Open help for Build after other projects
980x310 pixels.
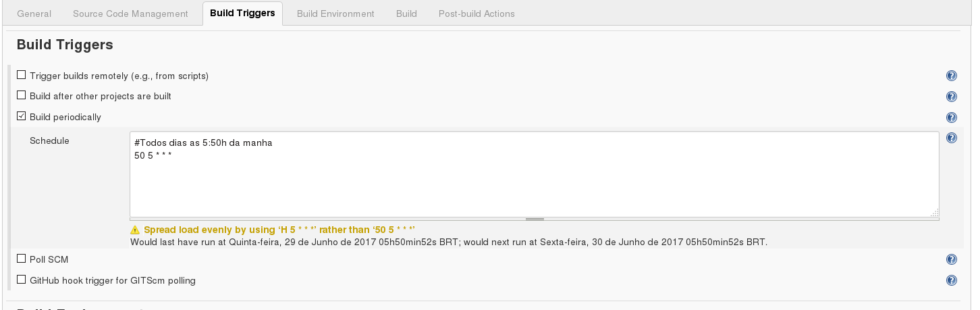coord(952,97)
